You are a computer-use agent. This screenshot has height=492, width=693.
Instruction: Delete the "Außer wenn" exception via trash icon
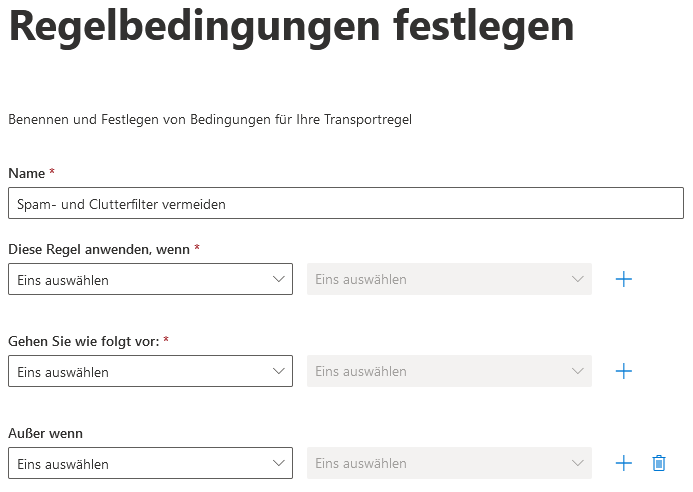click(659, 463)
